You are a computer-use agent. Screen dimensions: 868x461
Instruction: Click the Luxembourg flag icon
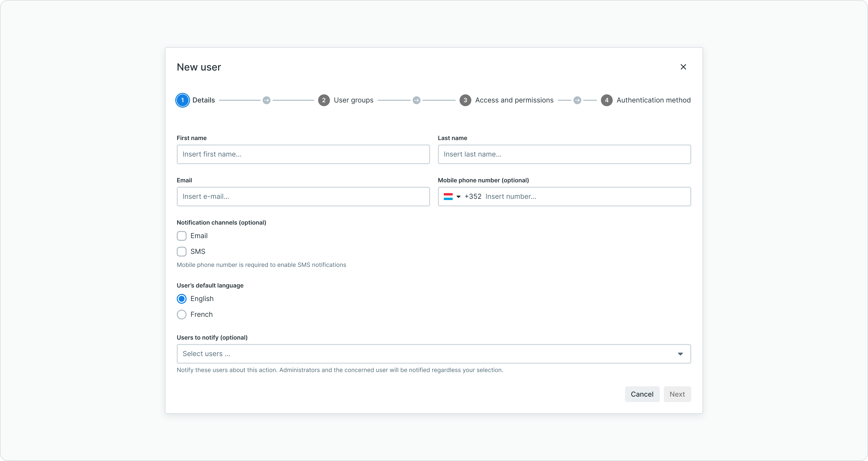(448, 197)
